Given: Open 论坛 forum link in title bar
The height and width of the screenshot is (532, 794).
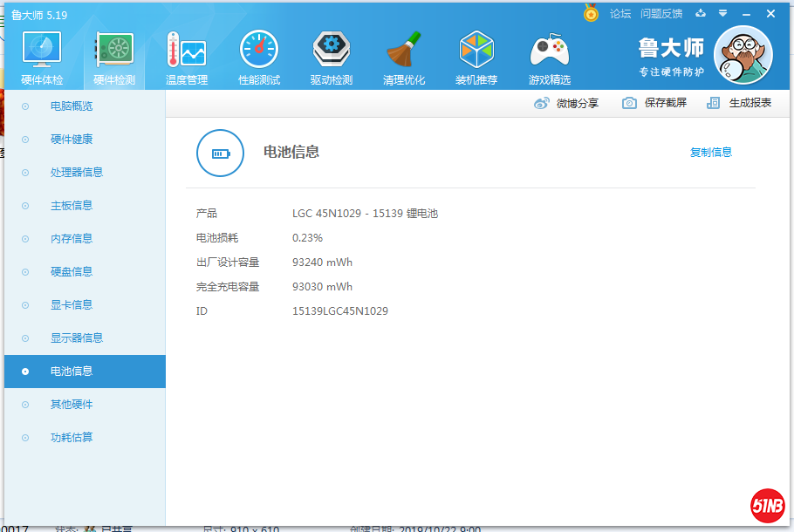Looking at the screenshot, I should (x=620, y=13).
